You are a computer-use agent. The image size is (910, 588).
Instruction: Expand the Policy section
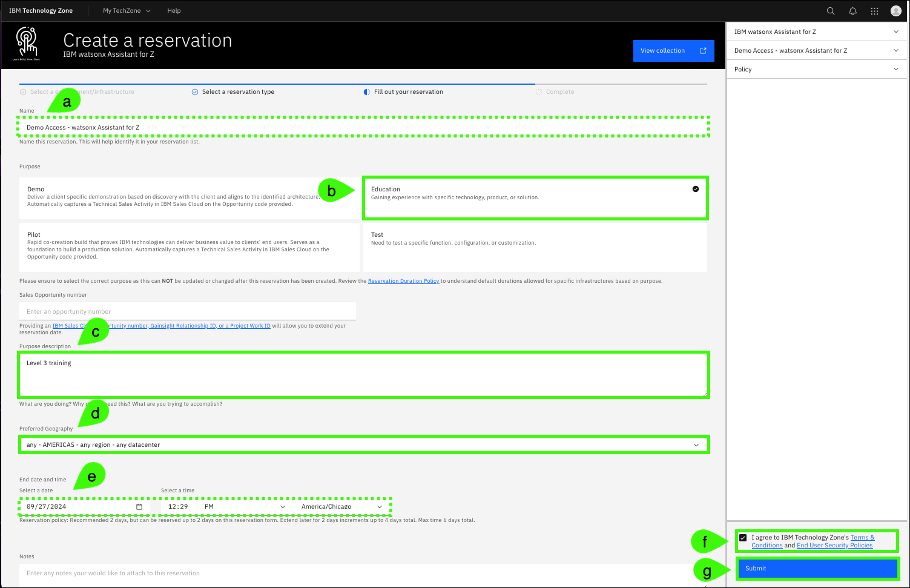[x=816, y=70]
